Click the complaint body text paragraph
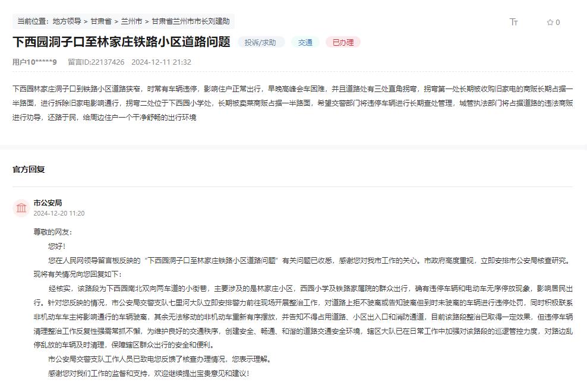587x392 pixels. (293, 103)
